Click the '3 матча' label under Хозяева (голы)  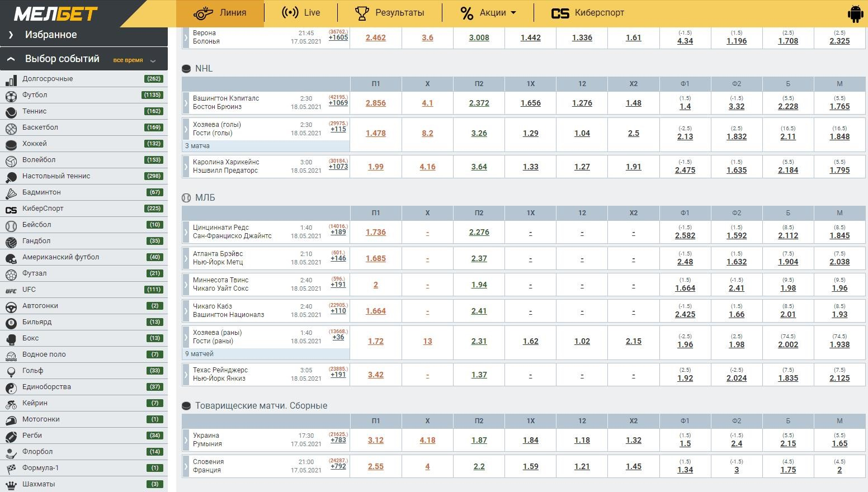click(197, 146)
